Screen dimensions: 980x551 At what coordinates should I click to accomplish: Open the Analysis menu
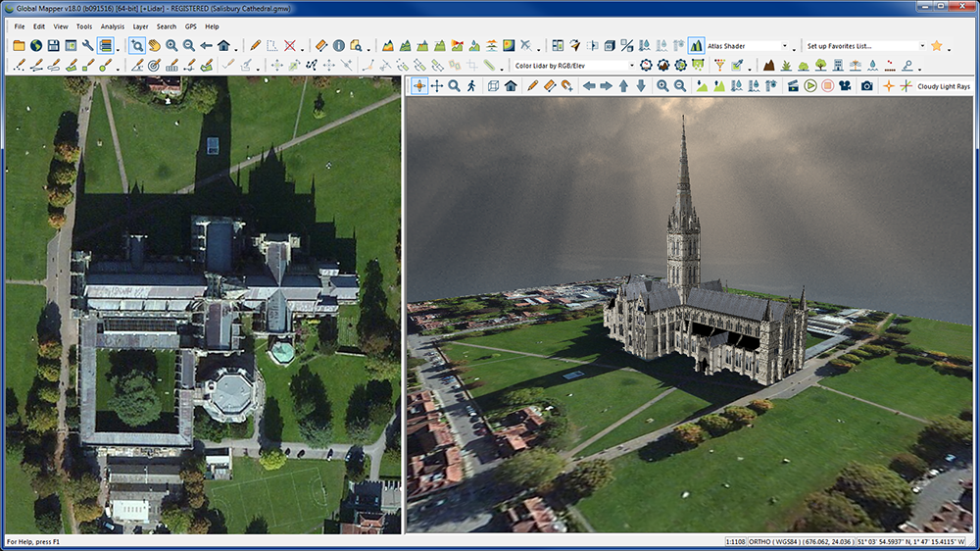[113, 26]
